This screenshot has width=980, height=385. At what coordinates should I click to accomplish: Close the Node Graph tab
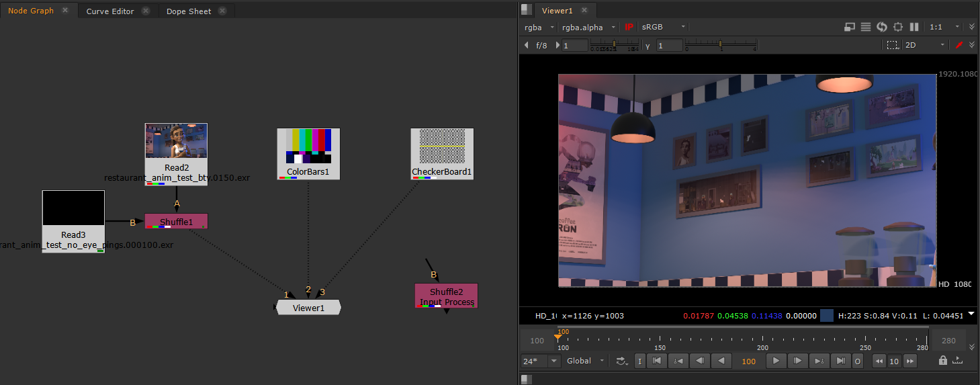(65, 10)
